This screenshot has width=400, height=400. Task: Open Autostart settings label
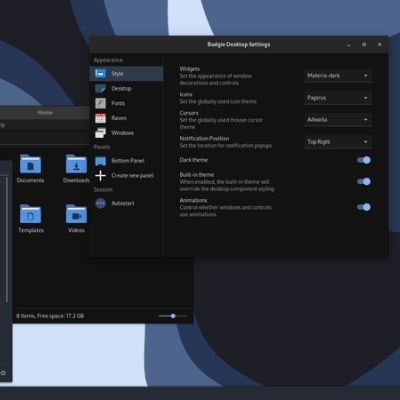point(123,203)
